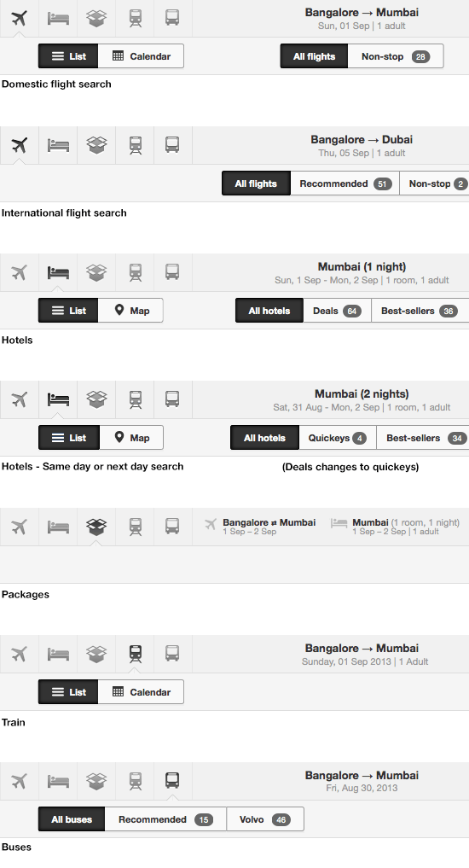Image resolution: width=469 pixels, height=868 pixels.
Task: Switch to List view in Mumbai (2 nights) hotels
Action: [68, 438]
